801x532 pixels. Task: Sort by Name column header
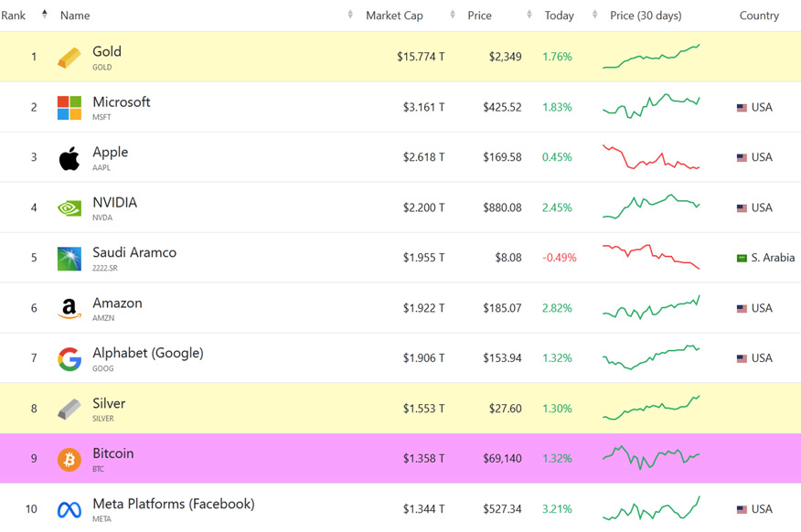[x=75, y=16]
